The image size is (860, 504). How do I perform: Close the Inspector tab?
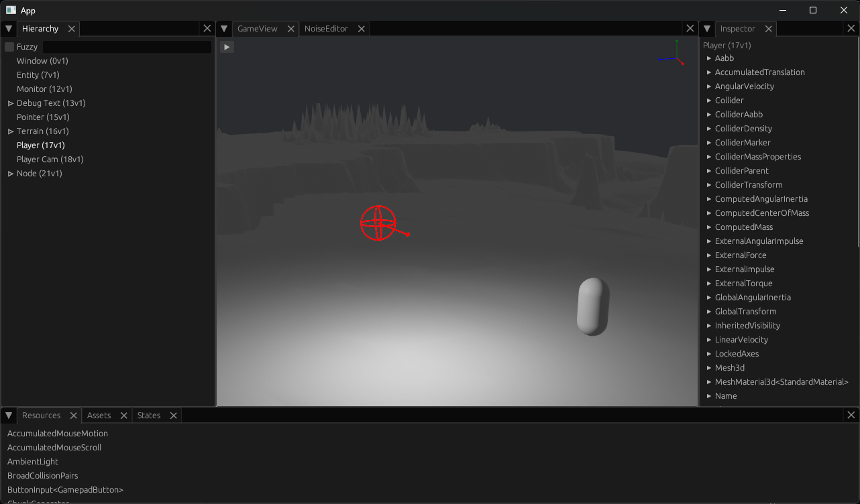coord(768,29)
